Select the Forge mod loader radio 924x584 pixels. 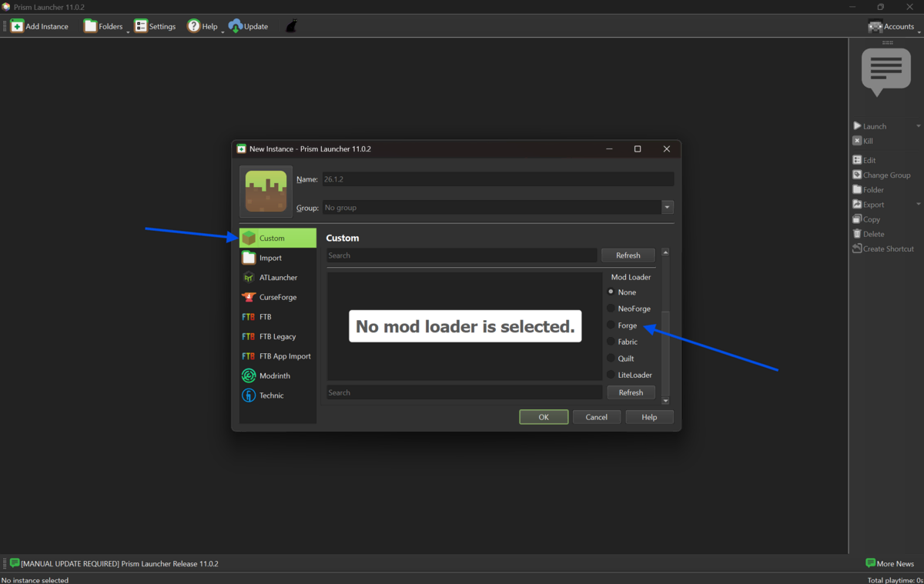click(611, 325)
